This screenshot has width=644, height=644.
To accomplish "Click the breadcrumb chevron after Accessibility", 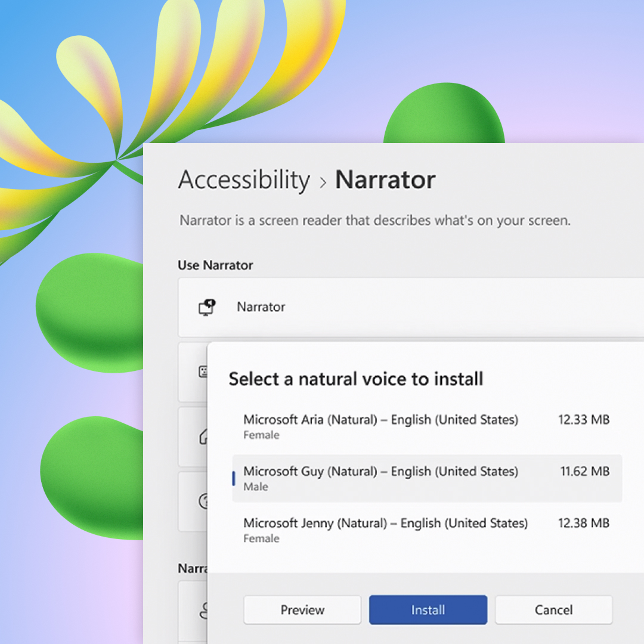I will pyautogui.click(x=323, y=181).
